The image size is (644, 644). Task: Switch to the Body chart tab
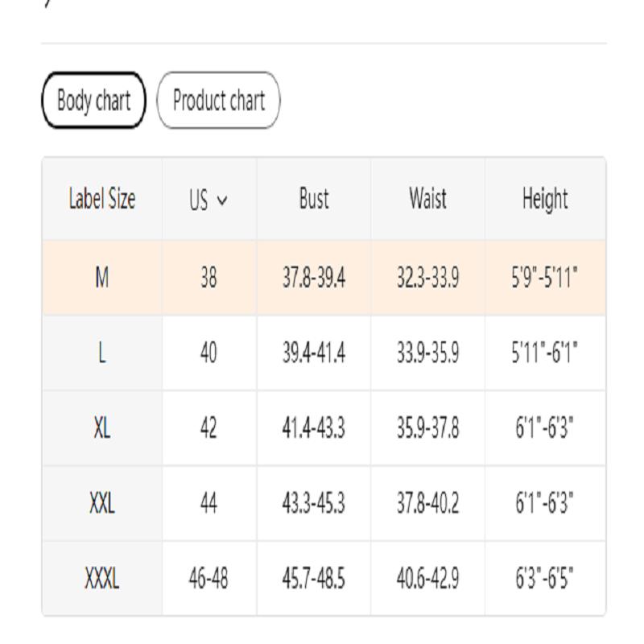point(93,101)
